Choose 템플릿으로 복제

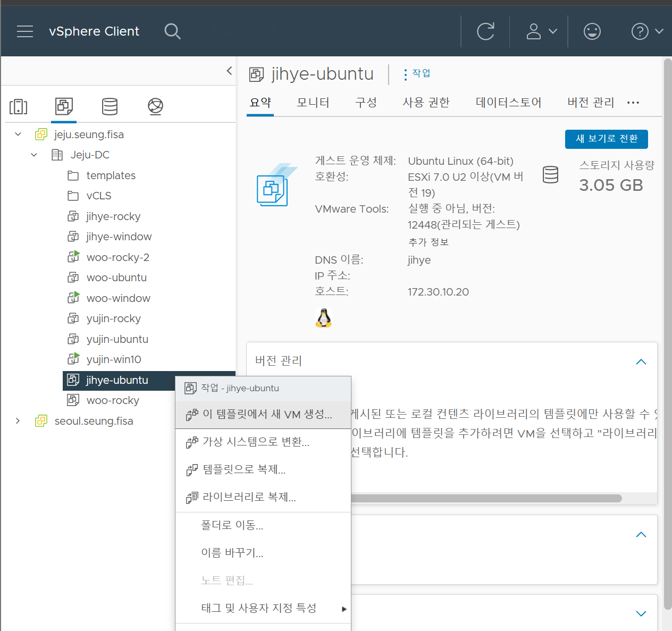pos(263,470)
